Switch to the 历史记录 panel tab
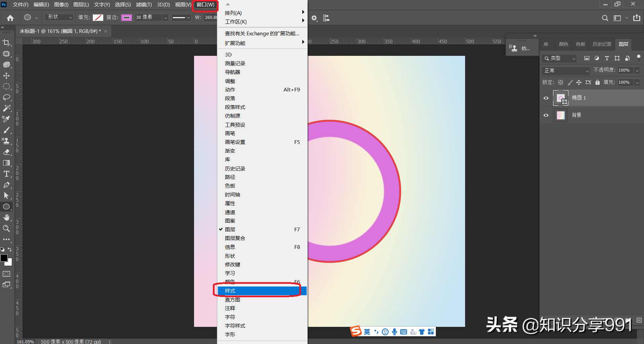 [602, 44]
